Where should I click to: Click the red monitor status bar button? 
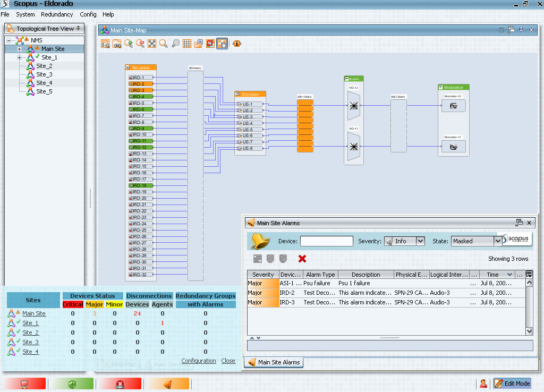pos(24,384)
